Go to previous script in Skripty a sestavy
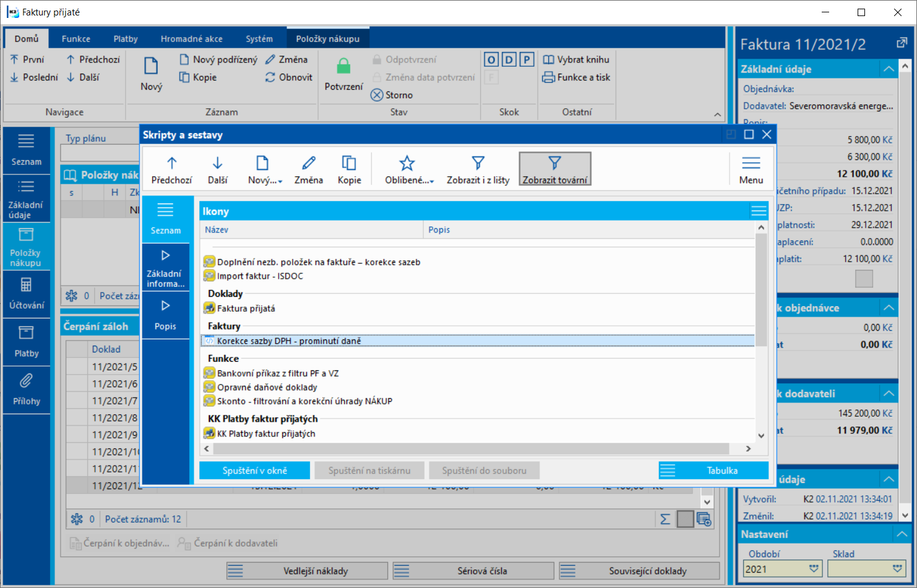Screen dimensions: 917x588 point(171,170)
